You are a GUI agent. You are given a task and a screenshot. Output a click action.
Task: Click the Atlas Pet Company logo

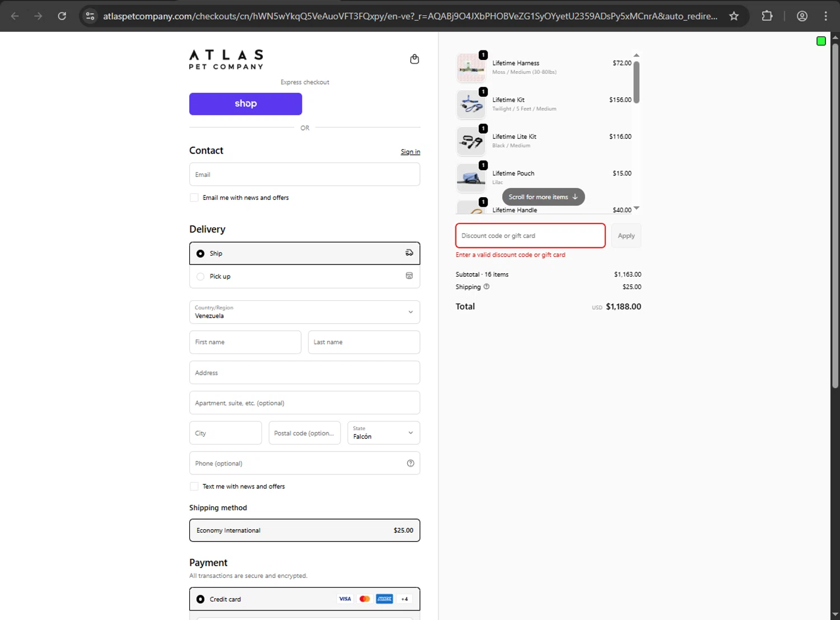226,59
